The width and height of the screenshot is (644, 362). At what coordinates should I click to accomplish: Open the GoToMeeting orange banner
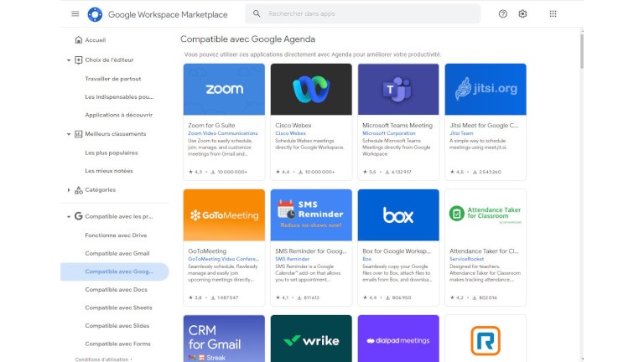point(224,215)
